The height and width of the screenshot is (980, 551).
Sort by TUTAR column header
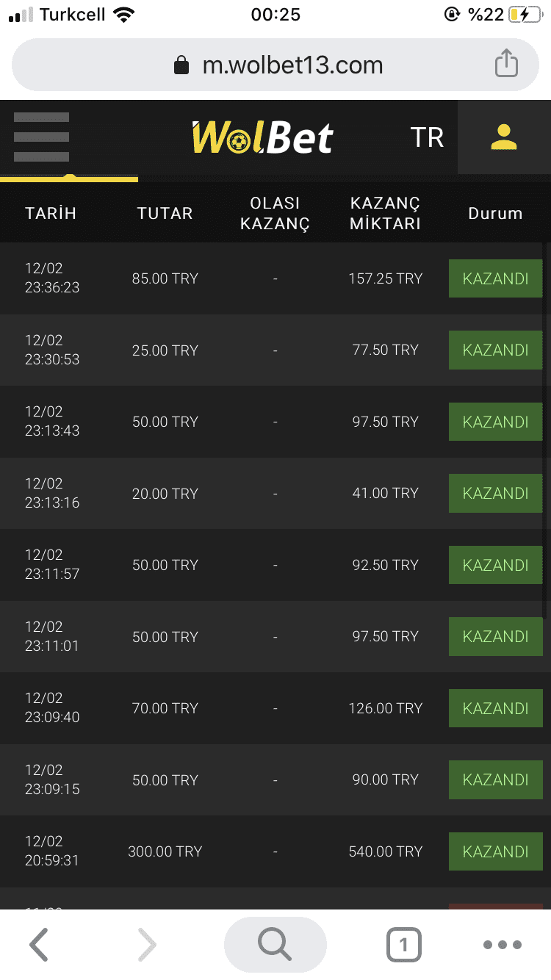[x=165, y=214]
